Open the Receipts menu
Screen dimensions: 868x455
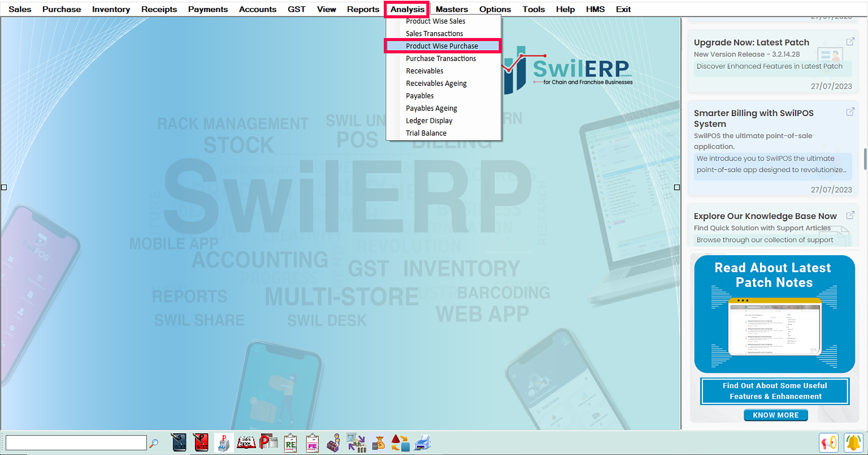159,9
